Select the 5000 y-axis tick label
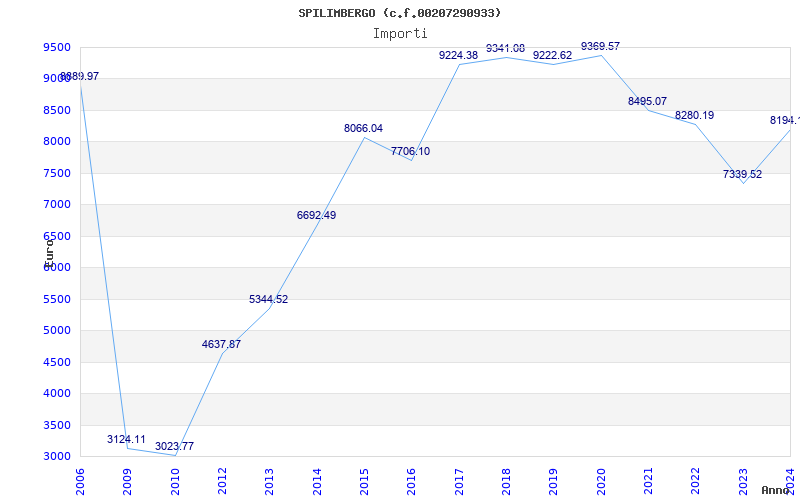Screen dimensions: 800x500 [x=57, y=331]
